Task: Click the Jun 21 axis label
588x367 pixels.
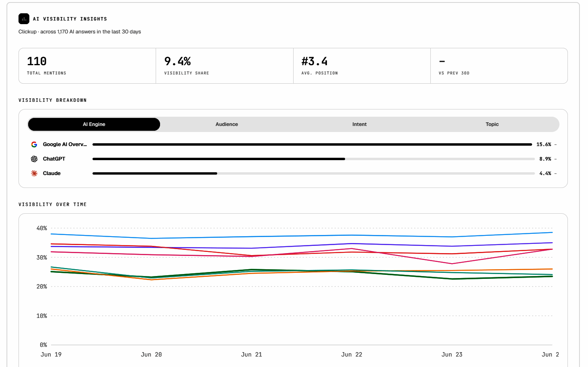Action: [251, 355]
